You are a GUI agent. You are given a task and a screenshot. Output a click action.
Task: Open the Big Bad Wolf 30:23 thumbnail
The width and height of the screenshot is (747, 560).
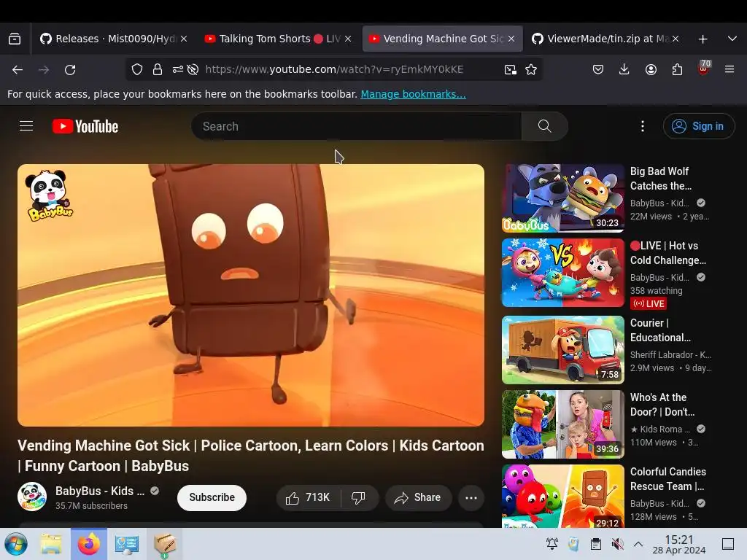[x=562, y=198]
